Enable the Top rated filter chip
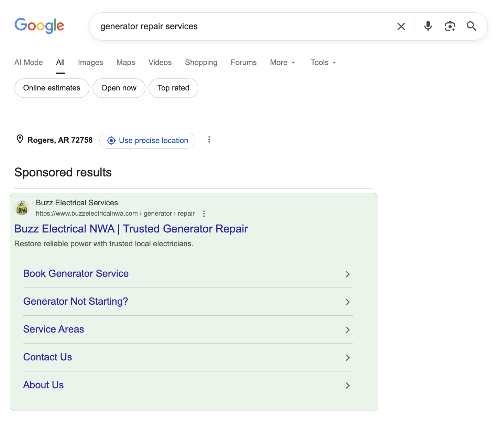The height and width of the screenshot is (423, 504). pyautogui.click(x=173, y=88)
